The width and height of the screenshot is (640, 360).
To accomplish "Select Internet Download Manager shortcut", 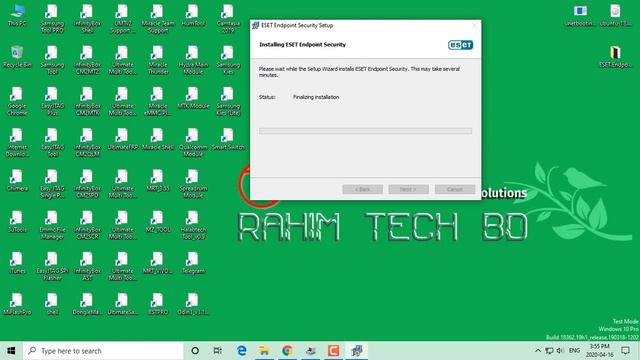I will pos(17,142).
